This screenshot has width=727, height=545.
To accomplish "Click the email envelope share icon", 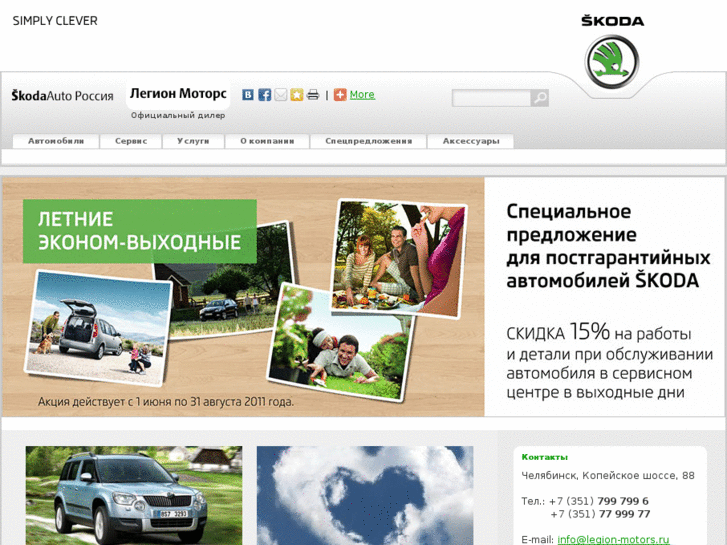I will [x=281, y=95].
